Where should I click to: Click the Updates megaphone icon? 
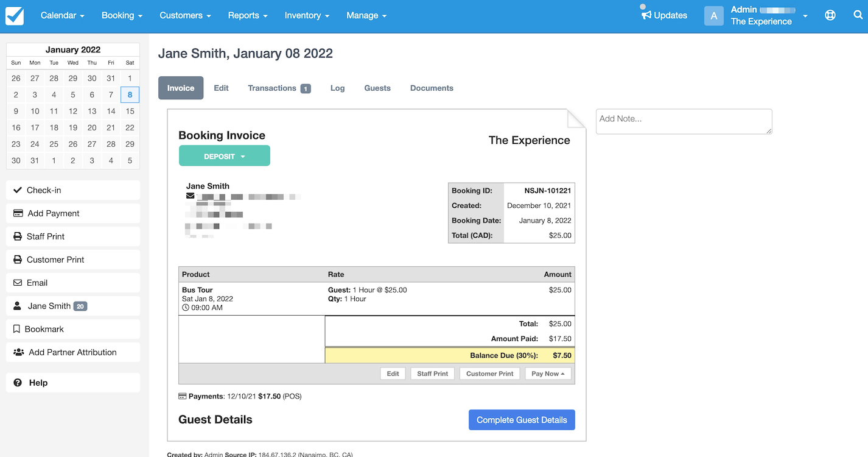pos(646,15)
